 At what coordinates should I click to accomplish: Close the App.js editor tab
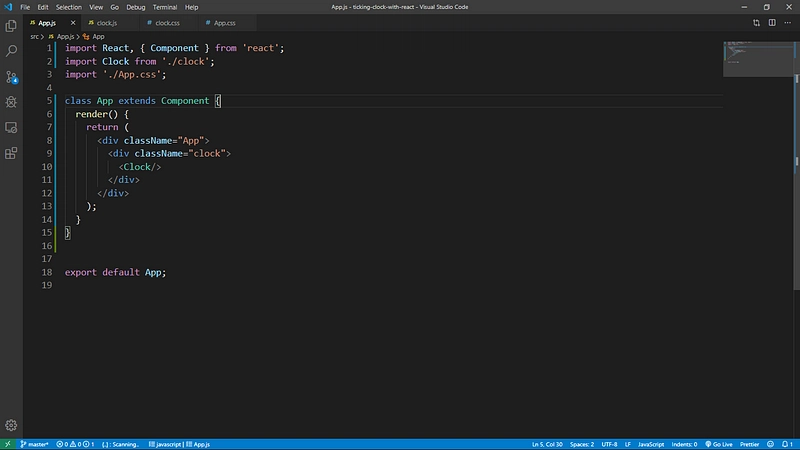click(x=73, y=23)
